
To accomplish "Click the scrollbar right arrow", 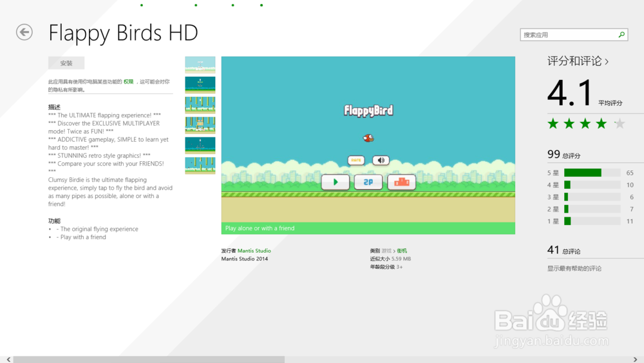I will (x=636, y=360).
